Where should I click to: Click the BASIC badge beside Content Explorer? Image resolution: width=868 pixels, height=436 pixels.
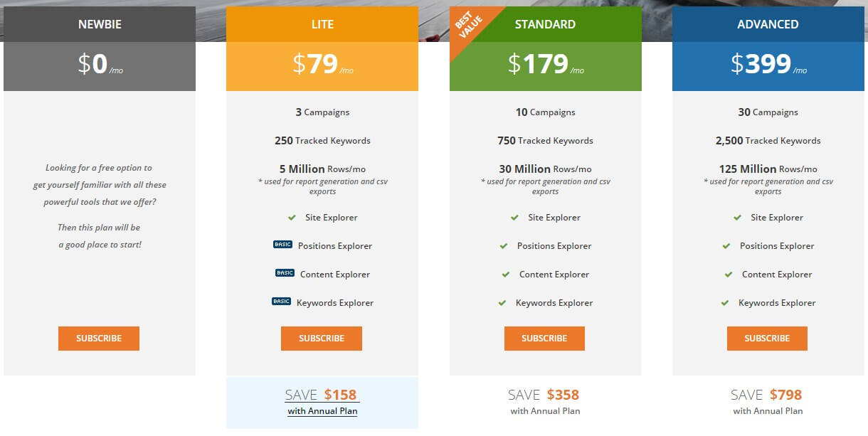(285, 273)
